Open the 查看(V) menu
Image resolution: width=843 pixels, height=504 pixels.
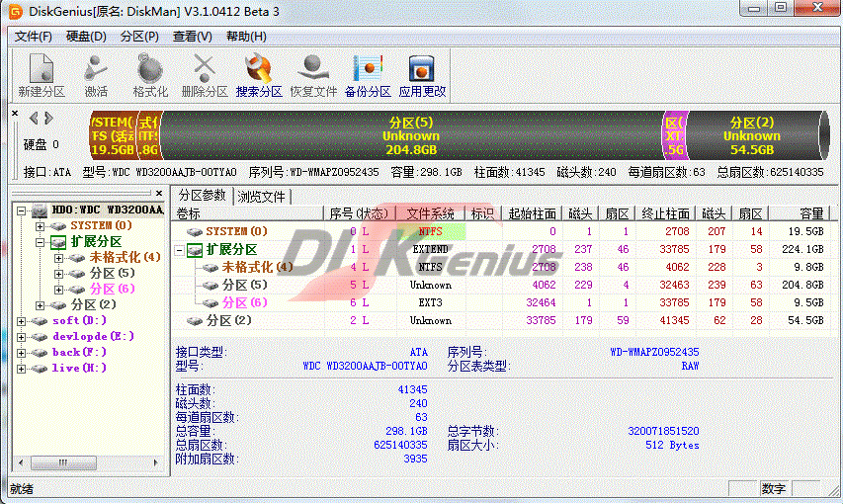(x=193, y=36)
